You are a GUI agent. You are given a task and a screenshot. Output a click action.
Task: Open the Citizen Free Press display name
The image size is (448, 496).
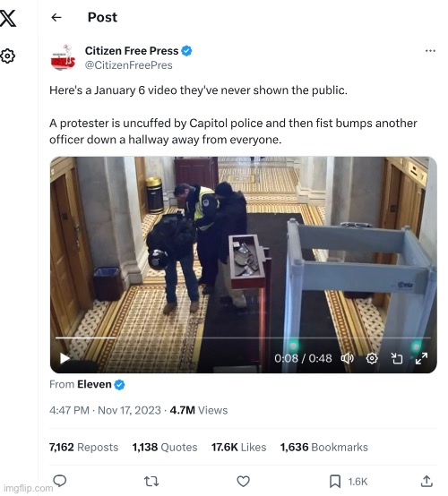point(132,51)
